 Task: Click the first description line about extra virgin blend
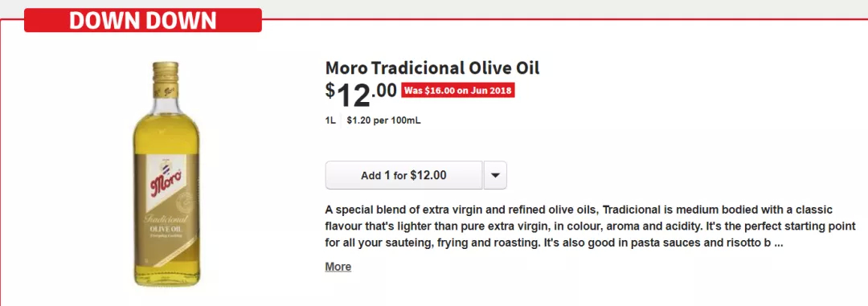pos(579,210)
